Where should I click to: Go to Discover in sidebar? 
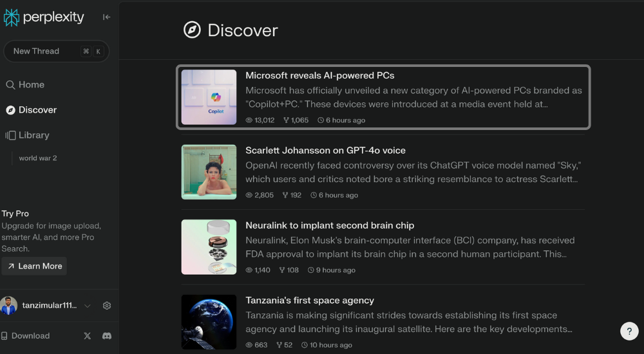(x=31, y=110)
